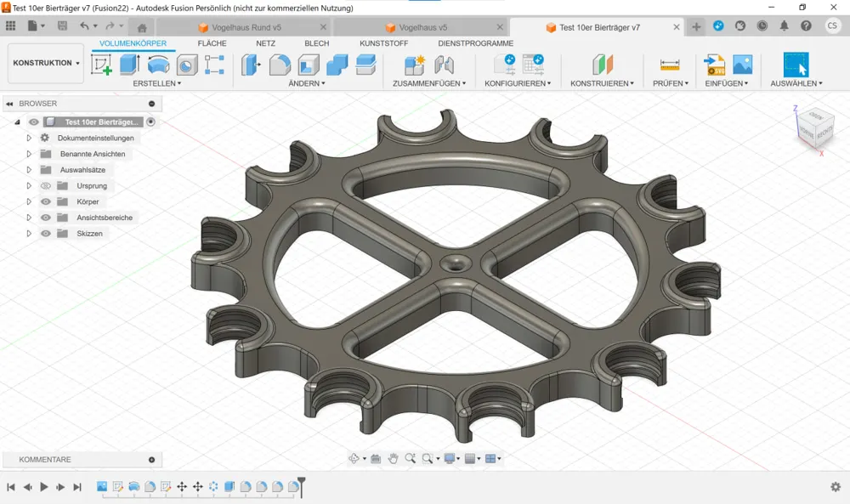Select the Press Pull tool icon

click(251, 65)
